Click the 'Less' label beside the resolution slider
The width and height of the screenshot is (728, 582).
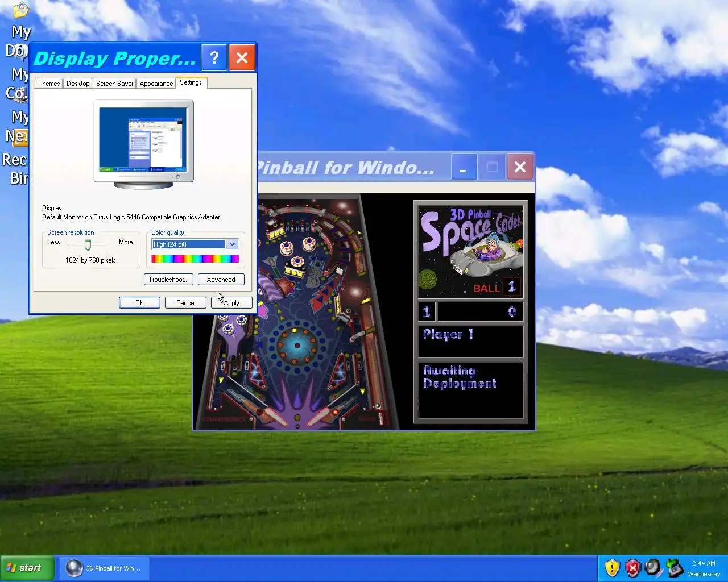pos(53,242)
